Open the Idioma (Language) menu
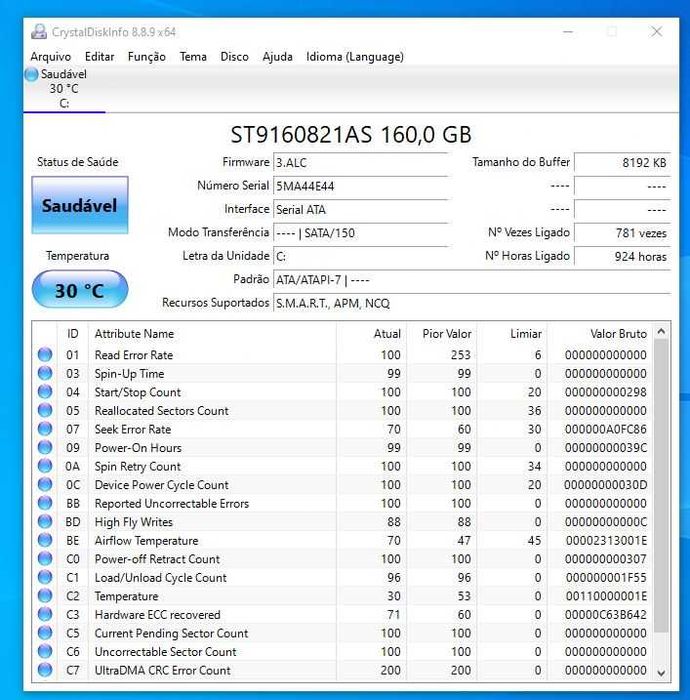690x700 pixels. point(355,57)
